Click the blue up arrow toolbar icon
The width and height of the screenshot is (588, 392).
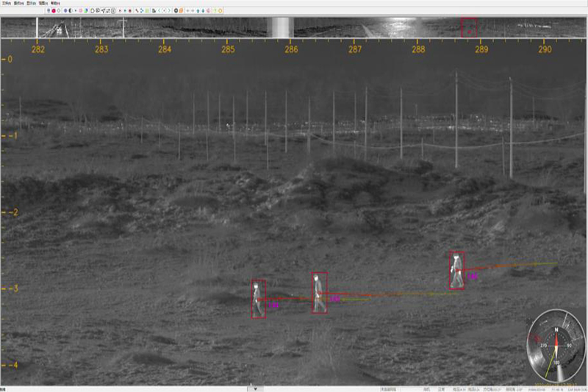198,11
